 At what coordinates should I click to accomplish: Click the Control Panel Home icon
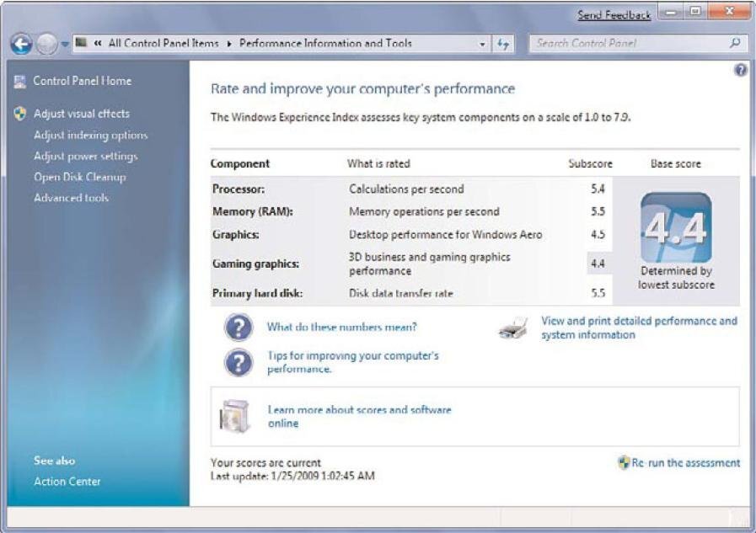coord(19,82)
